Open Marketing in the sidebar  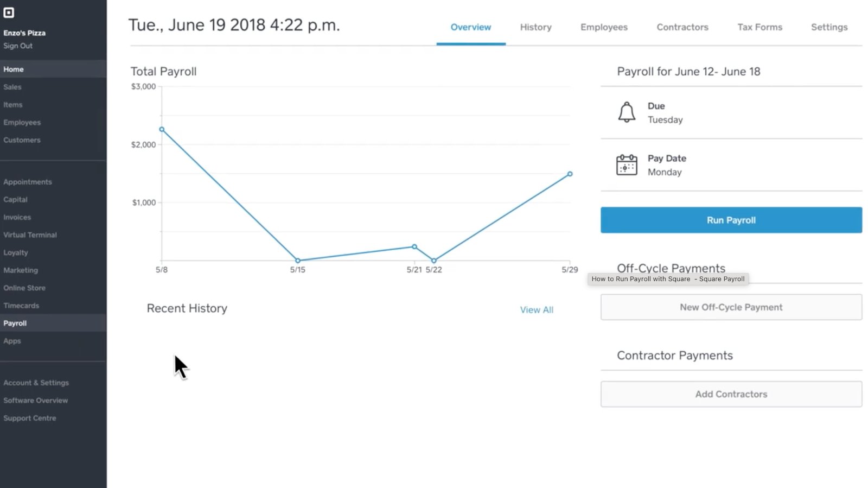(21, 270)
